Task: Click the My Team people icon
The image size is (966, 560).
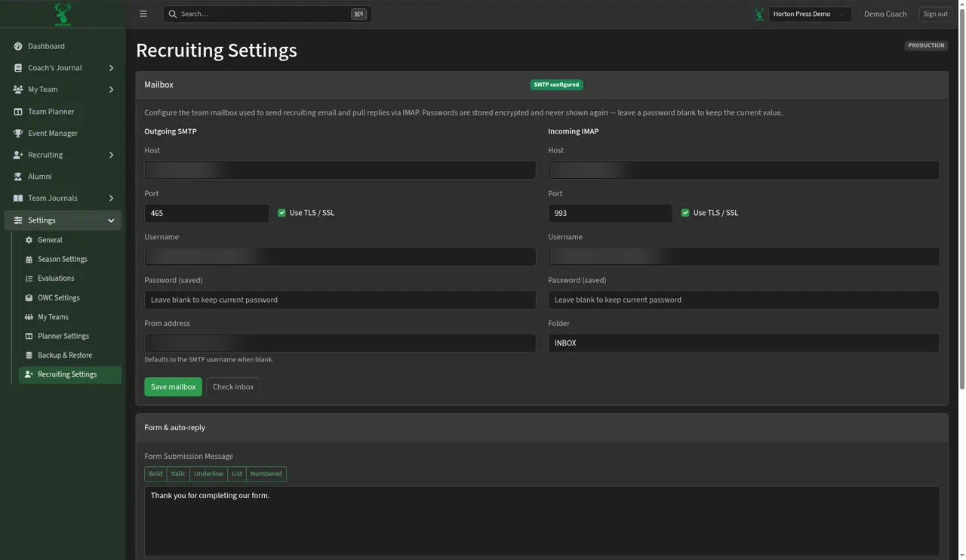Action: tap(18, 90)
